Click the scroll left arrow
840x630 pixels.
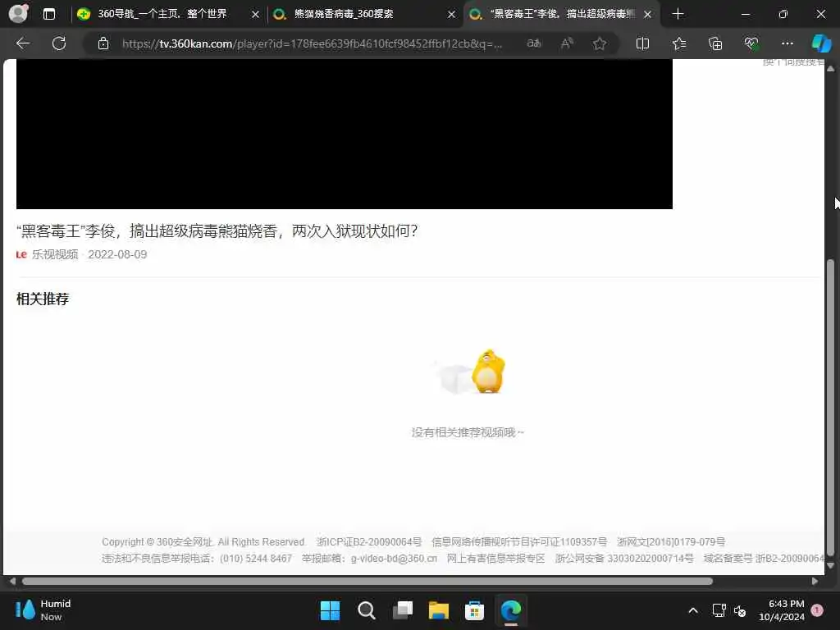(x=12, y=582)
